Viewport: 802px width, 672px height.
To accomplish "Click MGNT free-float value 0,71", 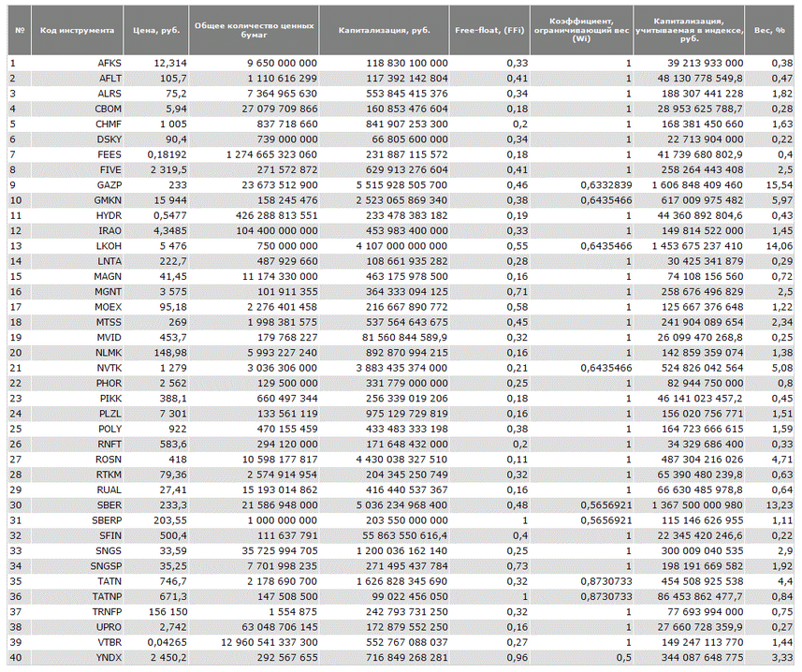I will coord(518,292).
